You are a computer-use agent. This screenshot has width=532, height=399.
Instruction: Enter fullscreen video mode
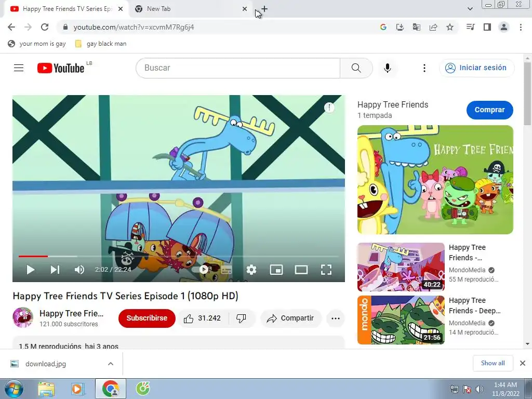tap(326, 270)
